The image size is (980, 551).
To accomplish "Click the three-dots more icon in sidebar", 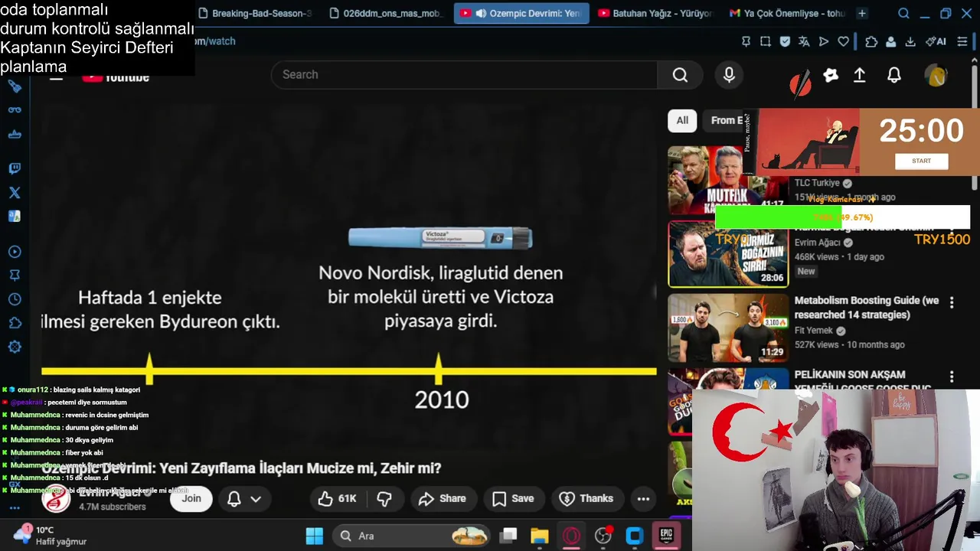I will 15,507.
